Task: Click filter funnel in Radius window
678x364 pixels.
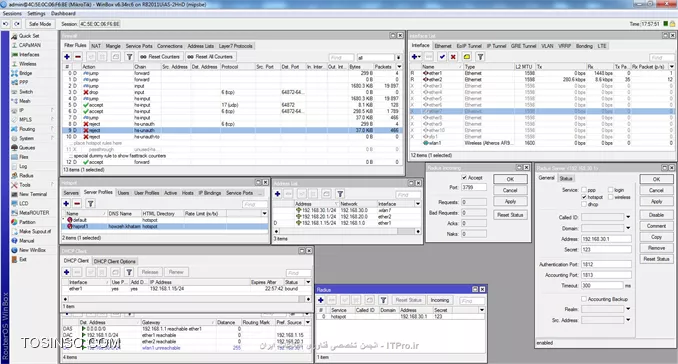Action: [x=383, y=300]
